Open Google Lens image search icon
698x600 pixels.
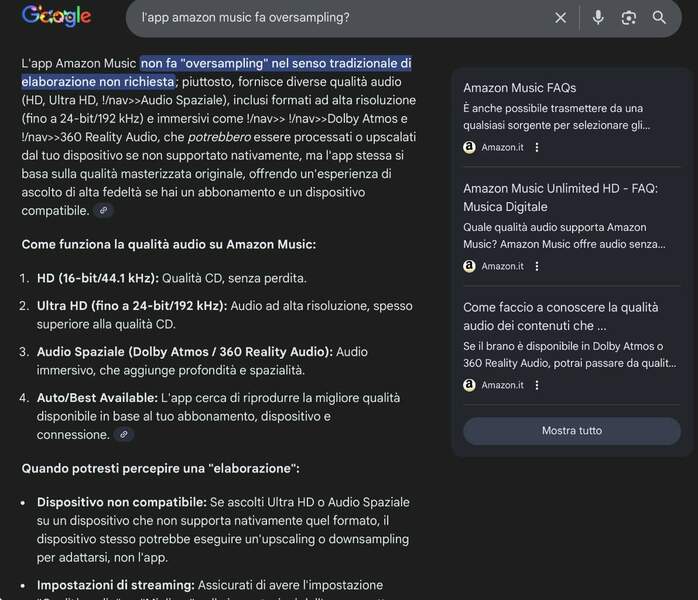(628, 18)
